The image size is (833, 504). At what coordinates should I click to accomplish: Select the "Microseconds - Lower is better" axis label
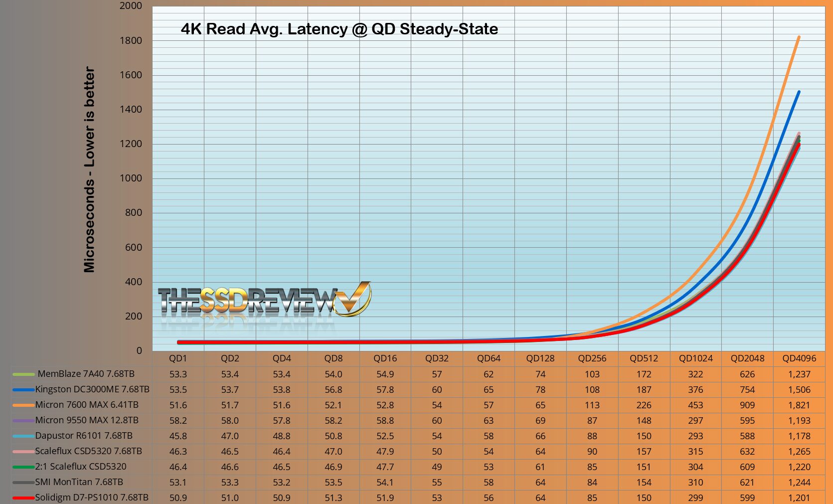pyautogui.click(x=89, y=169)
